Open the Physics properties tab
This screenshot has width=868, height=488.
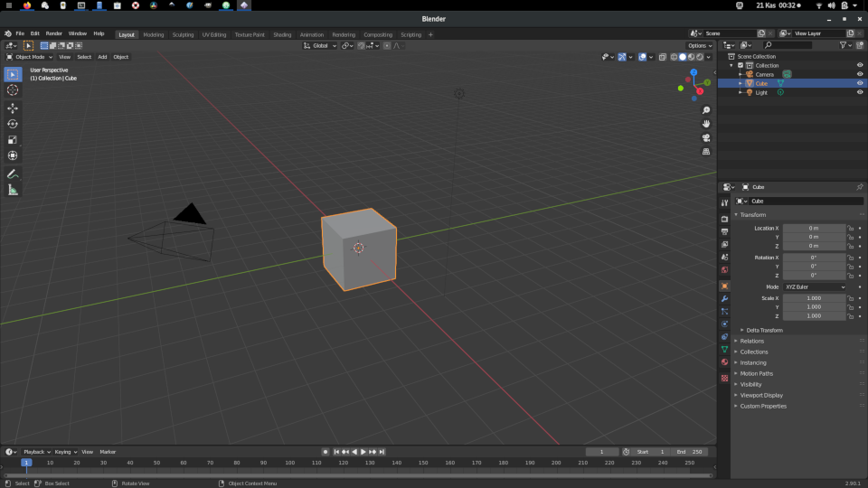(x=724, y=324)
